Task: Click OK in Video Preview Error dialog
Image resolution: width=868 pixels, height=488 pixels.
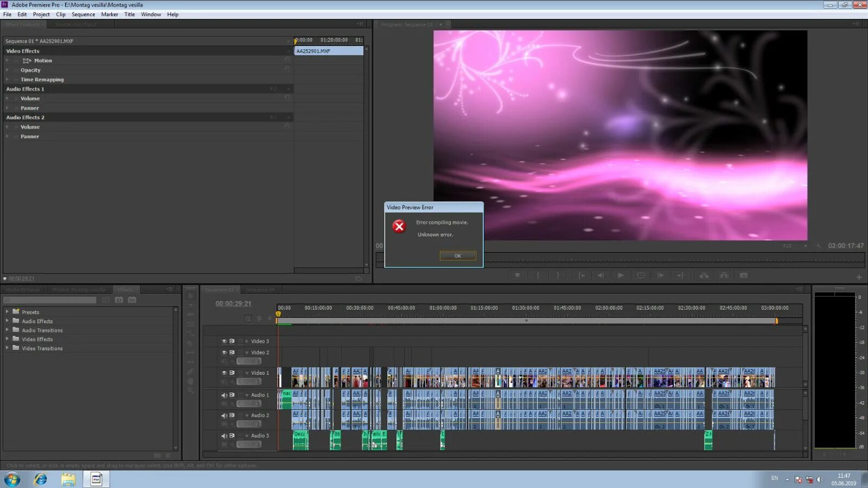Action: tap(458, 256)
